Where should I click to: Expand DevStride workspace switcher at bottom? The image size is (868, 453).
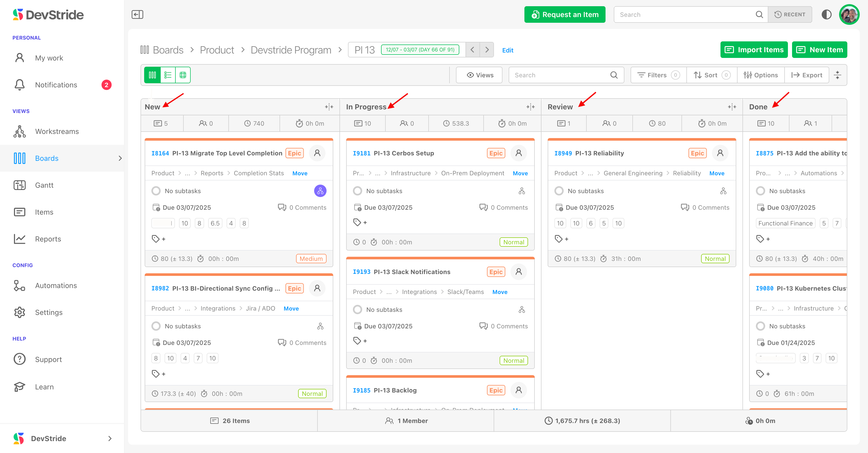click(110, 439)
